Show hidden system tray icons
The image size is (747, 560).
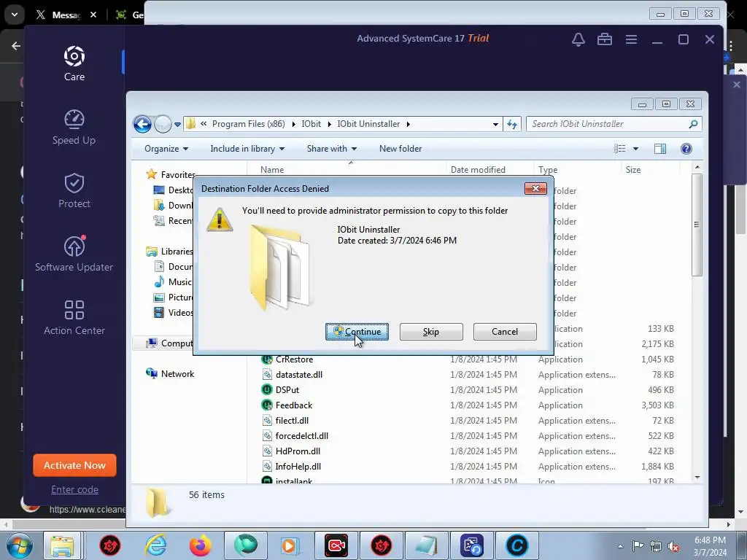pyautogui.click(x=620, y=546)
